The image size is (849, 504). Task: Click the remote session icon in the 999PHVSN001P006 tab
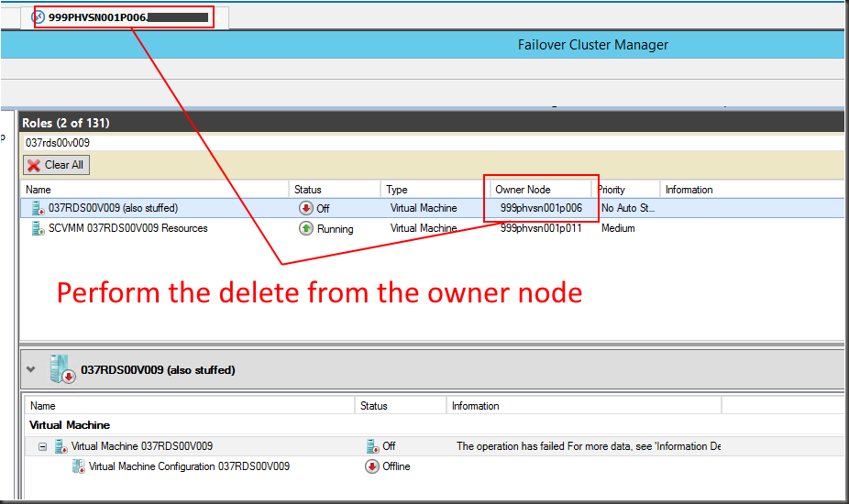[39, 16]
